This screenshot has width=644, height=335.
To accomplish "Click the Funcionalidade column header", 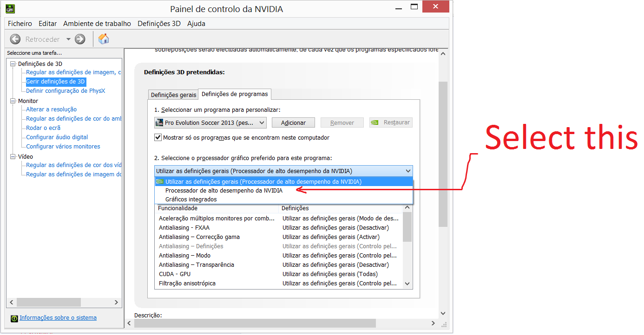I will pyautogui.click(x=217, y=208).
